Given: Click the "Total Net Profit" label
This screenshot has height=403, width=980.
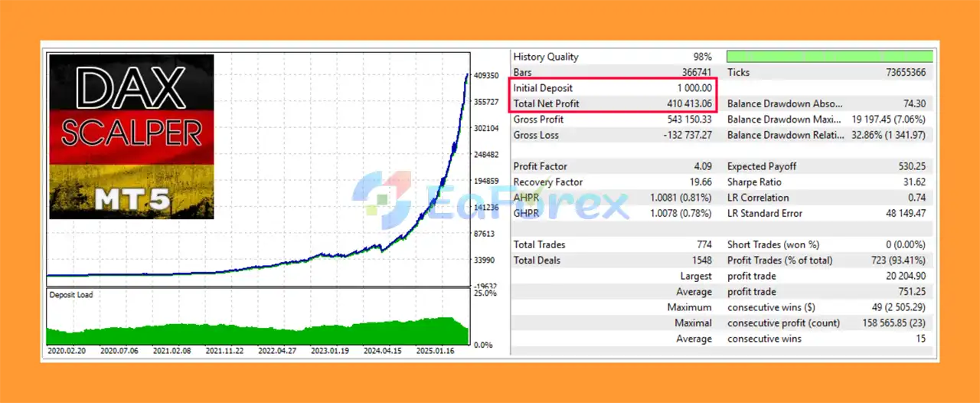Looking at the screenshot, I should 547,103.
